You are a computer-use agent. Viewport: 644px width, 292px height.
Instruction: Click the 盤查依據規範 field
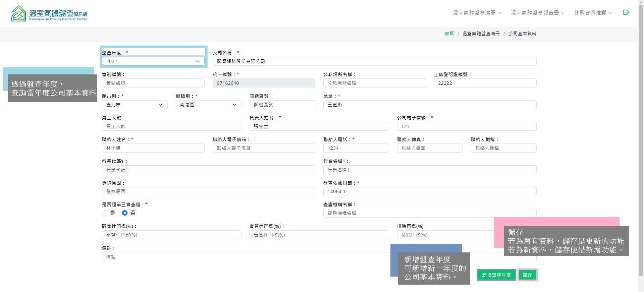430,191
